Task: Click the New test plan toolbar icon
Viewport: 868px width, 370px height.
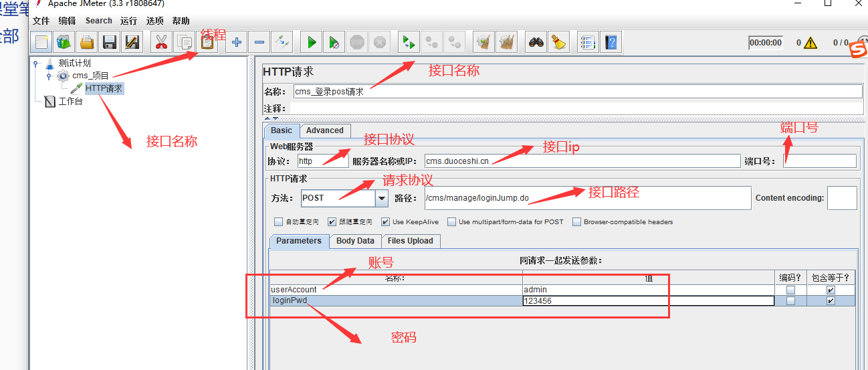Action: [x=42, y=42]
